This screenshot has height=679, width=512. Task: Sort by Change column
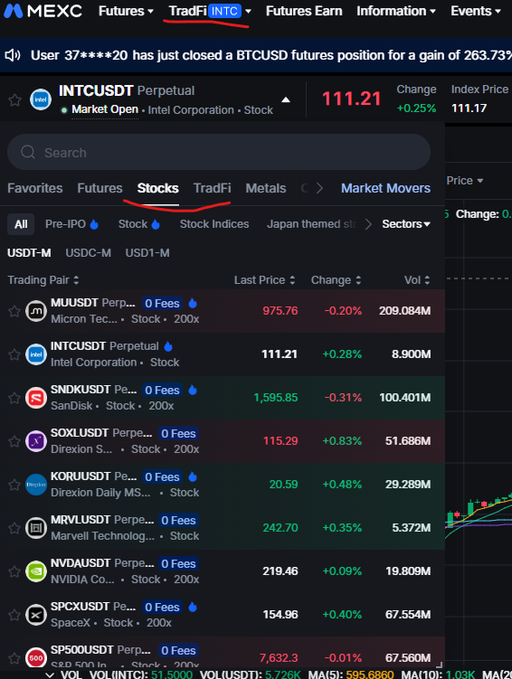point(336,280)
